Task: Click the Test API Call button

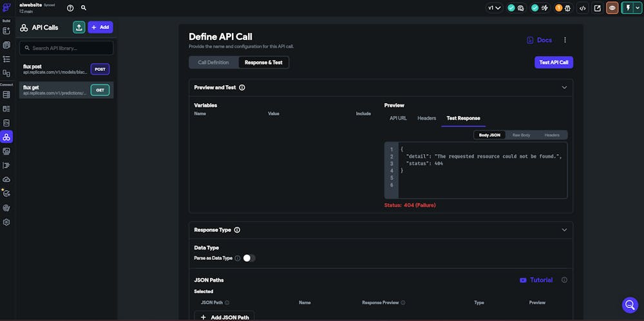Action: click(554, 63)
